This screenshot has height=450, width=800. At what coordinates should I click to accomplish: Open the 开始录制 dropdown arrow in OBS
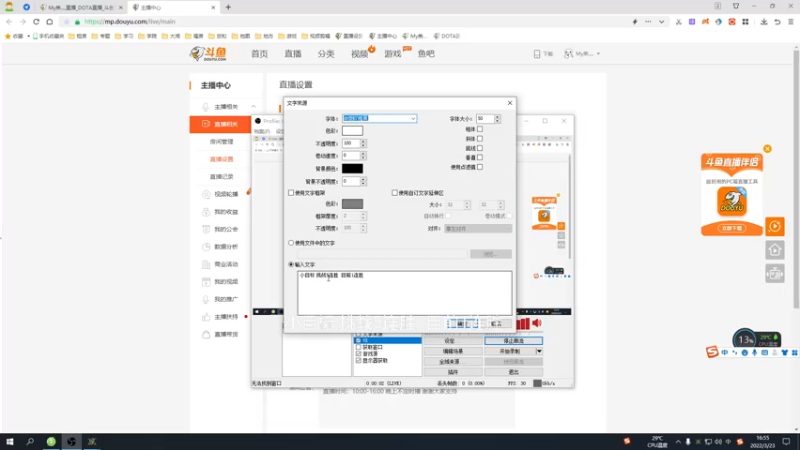pos(539,351)
